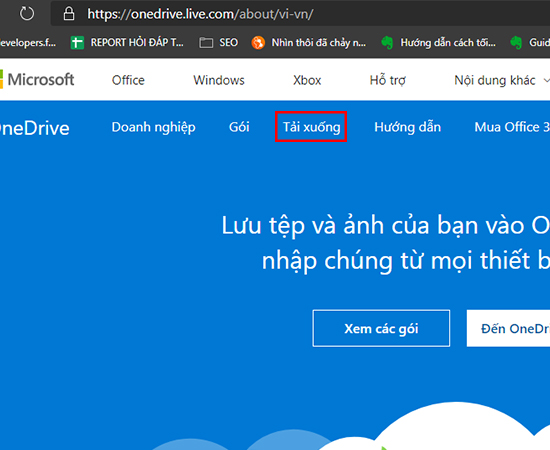This screenshot has height=450, width=550.
Task: Open the developers.f... bookmark
Action: click(x=28, y=43)
